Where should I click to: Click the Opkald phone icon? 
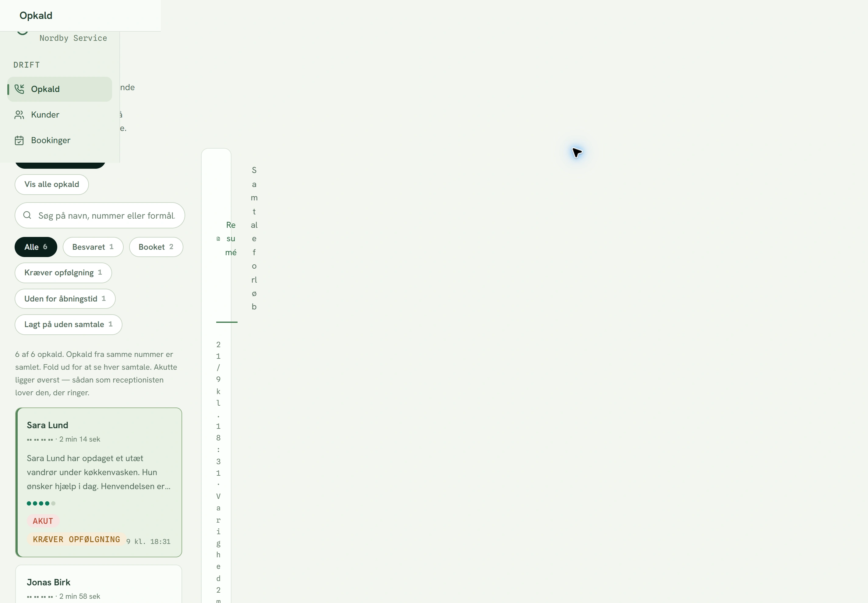19,89
